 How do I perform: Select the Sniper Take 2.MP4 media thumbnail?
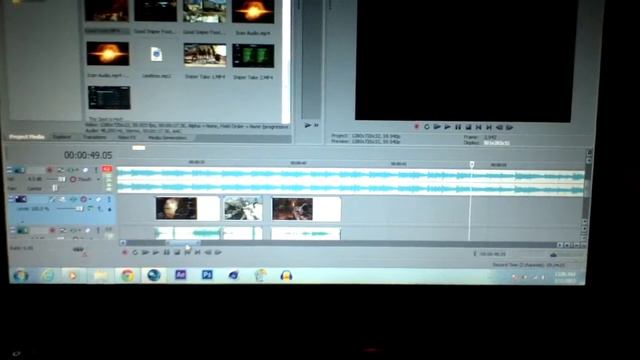(x=253, y=56)
